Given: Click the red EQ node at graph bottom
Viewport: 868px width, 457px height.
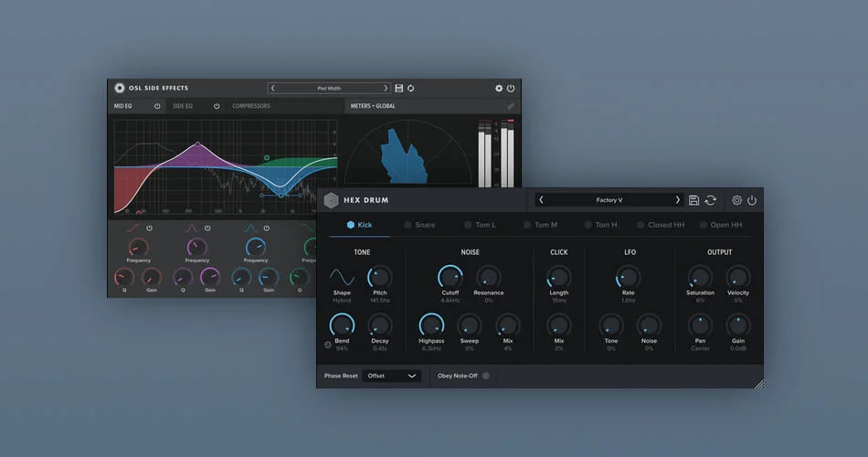Looking at the screenshot, I should pyautogui.click(x=138, y=212).
